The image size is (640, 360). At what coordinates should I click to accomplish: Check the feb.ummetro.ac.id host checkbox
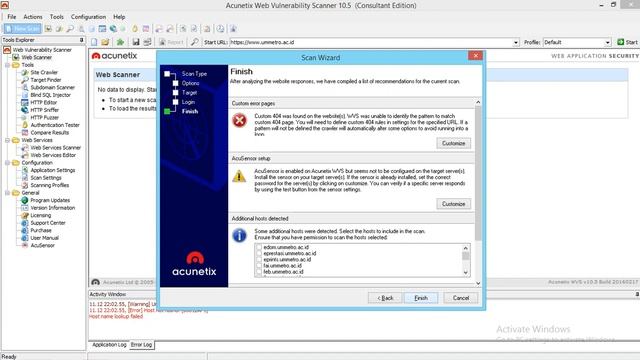coord(259,272)
